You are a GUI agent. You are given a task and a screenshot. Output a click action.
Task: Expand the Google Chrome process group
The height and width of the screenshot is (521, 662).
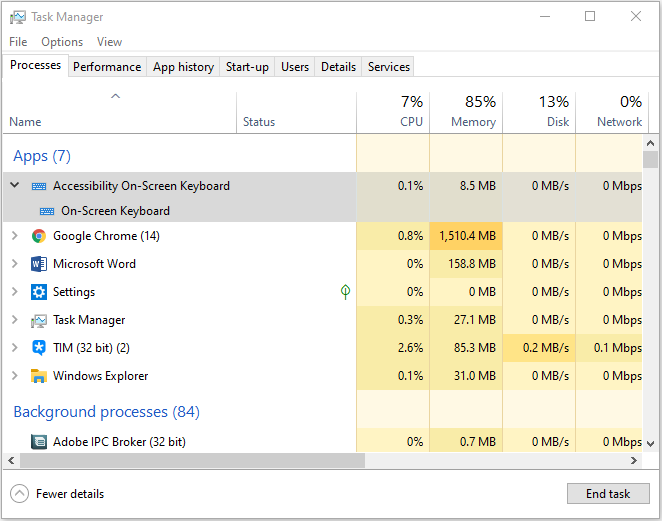(14, 236)
